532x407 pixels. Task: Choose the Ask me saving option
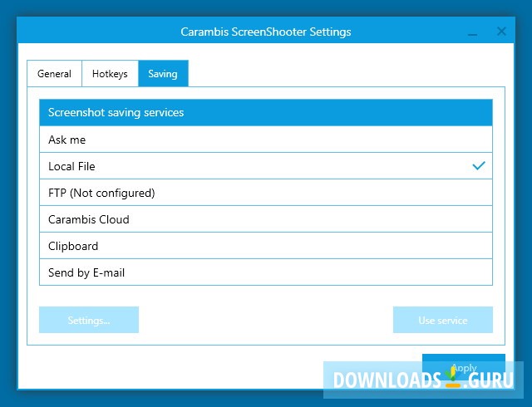[266, 140]
